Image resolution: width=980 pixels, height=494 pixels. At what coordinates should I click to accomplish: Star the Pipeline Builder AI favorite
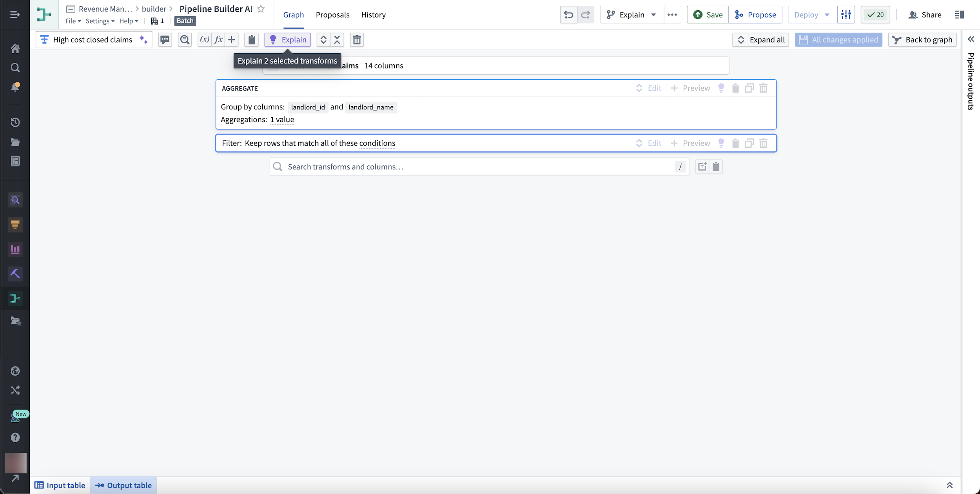coord(261,9)
